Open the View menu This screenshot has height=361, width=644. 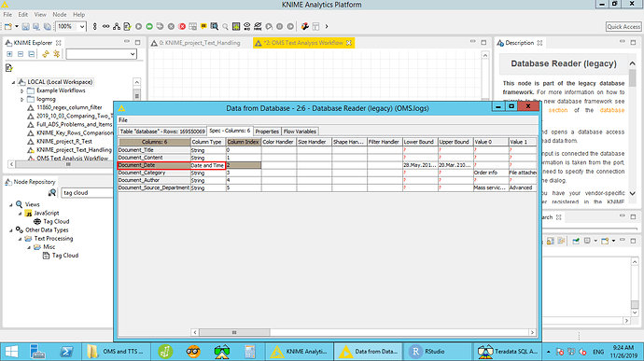(x=40, y=14)
